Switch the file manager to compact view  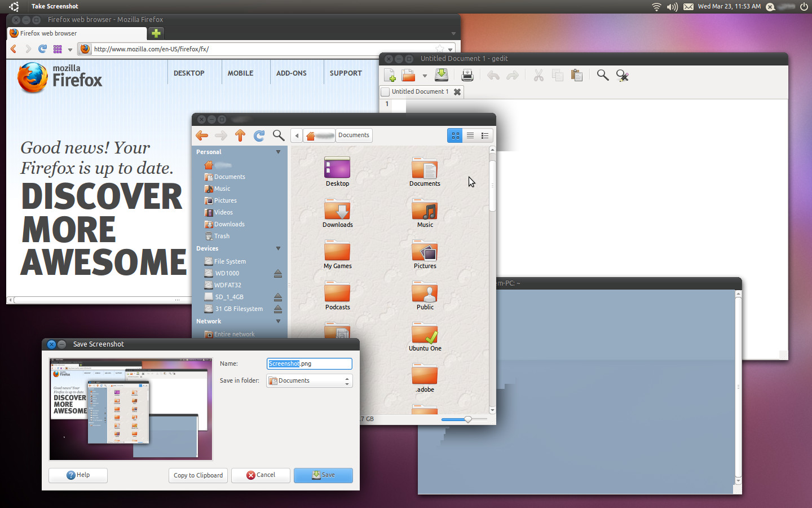pyautogui.click(x=486, y=135)
